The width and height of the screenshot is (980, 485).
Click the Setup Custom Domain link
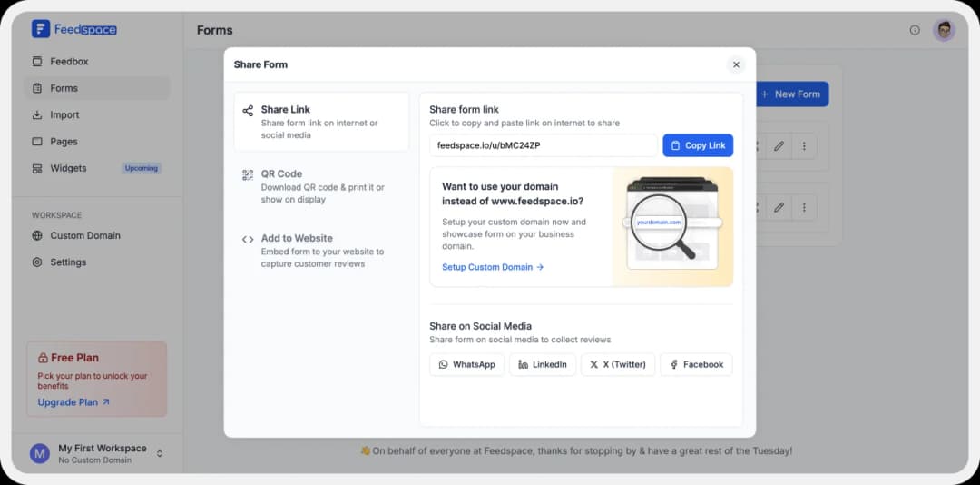click(493, 267)
